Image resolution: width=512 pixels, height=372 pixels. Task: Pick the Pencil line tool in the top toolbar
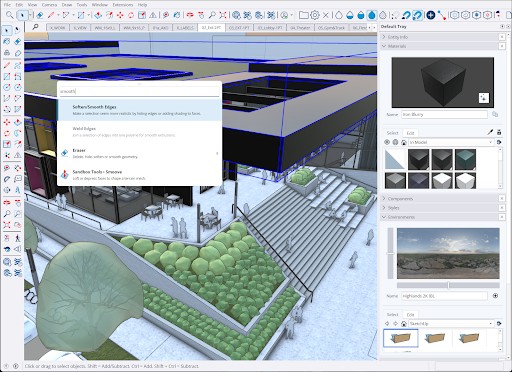51,15
